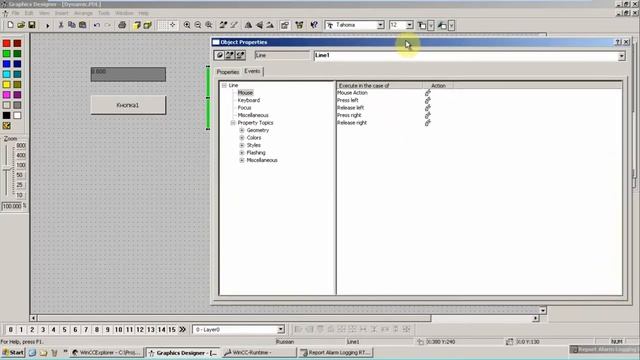
Task: Copy the selected object
Action: (71, 25)
